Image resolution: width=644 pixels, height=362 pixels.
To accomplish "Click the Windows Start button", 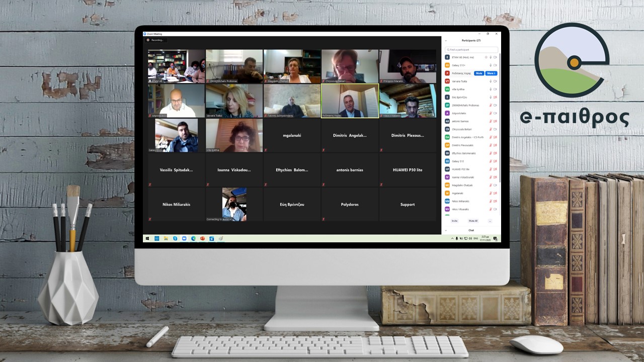I will (x=147, y=238).
